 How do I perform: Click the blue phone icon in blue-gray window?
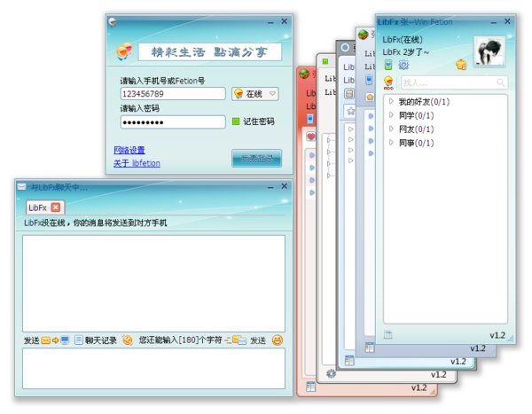point(369,80)
